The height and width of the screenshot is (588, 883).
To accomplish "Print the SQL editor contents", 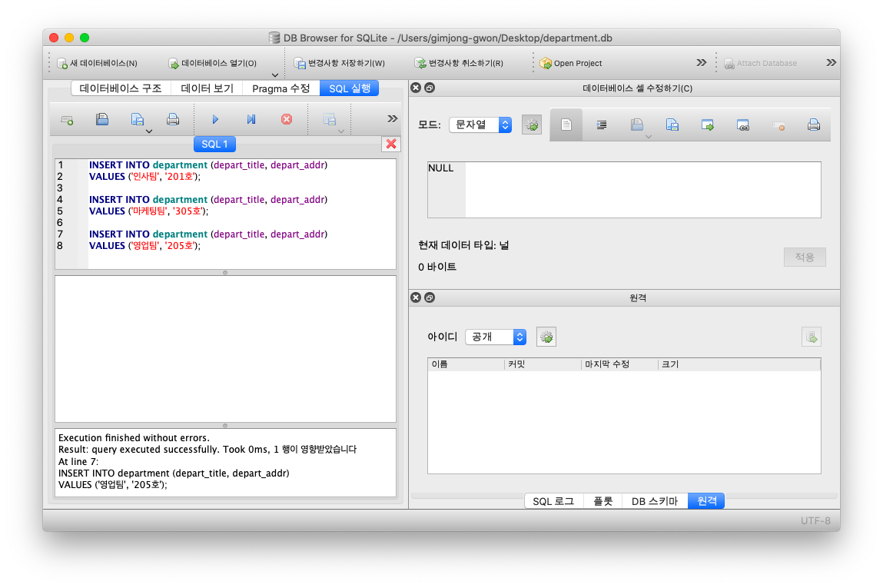I will [x=173, y=119].
